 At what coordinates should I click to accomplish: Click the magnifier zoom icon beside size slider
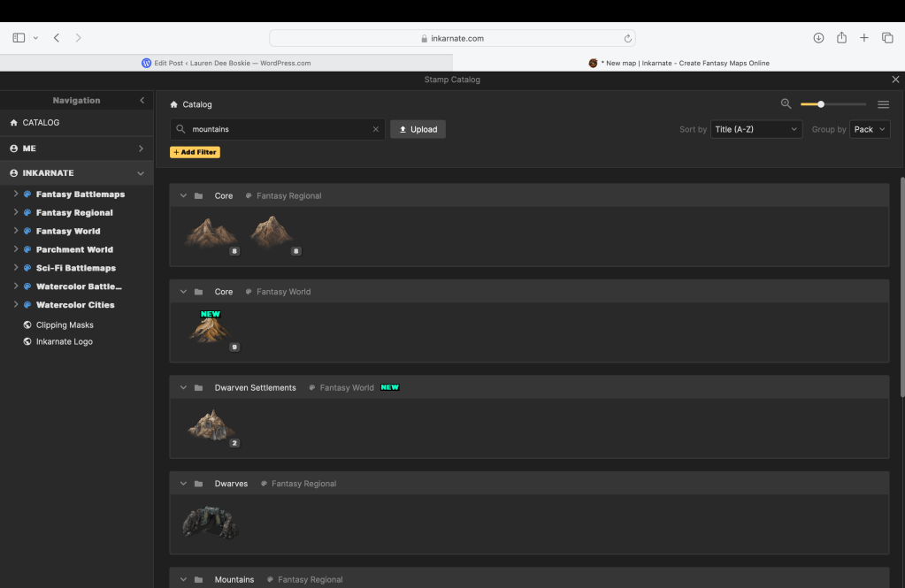pos(786,104)
